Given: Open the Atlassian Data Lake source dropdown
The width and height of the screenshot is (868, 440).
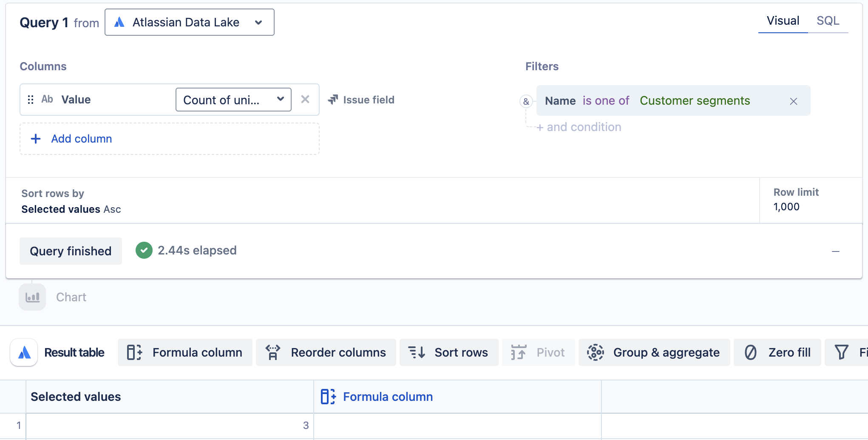Looking at the screenshot, I should click(x=189, y=22).
